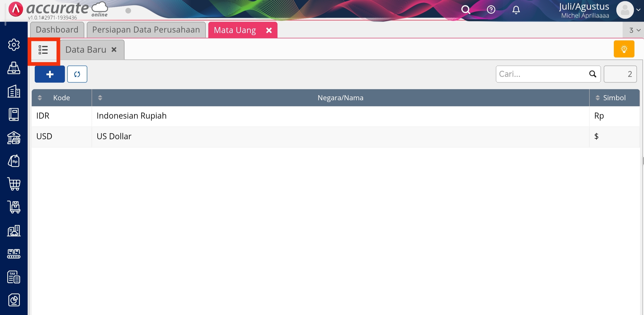Screen dimensions: 644x315
Task: Close the Data Baru tab
Action: (114, 50)
